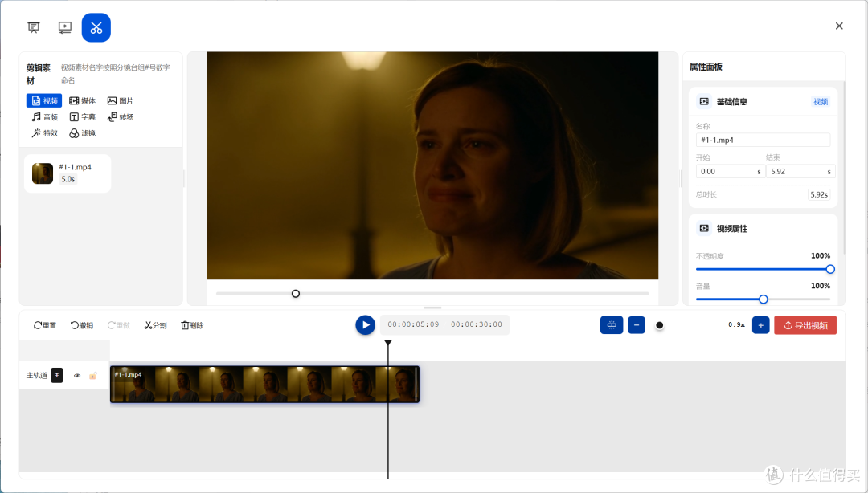Click the 属性面板 panel title
Image resolution: width=868 pixels, height=493 pixels.
(x=706, y=67)
